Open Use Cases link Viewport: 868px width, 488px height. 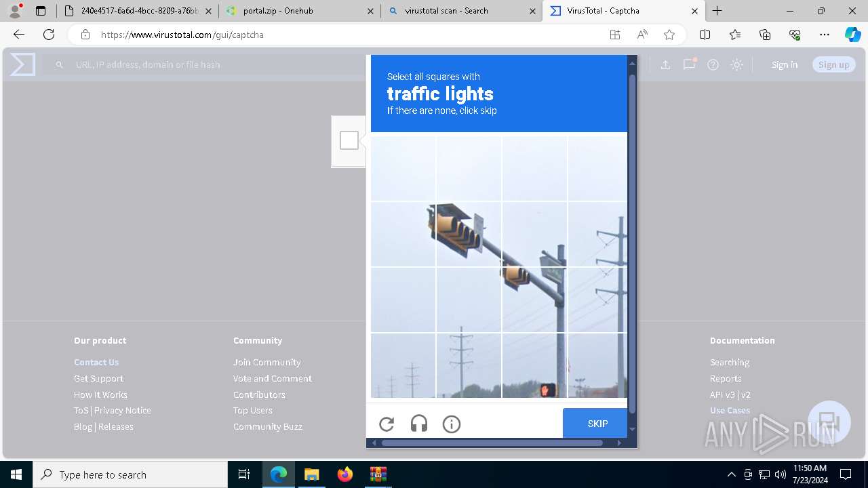730,410
